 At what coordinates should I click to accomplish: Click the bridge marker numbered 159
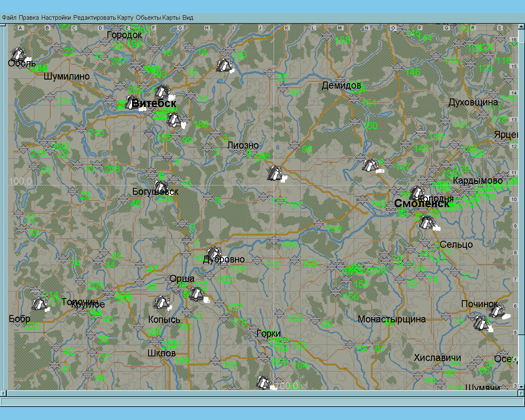[318, 225]
